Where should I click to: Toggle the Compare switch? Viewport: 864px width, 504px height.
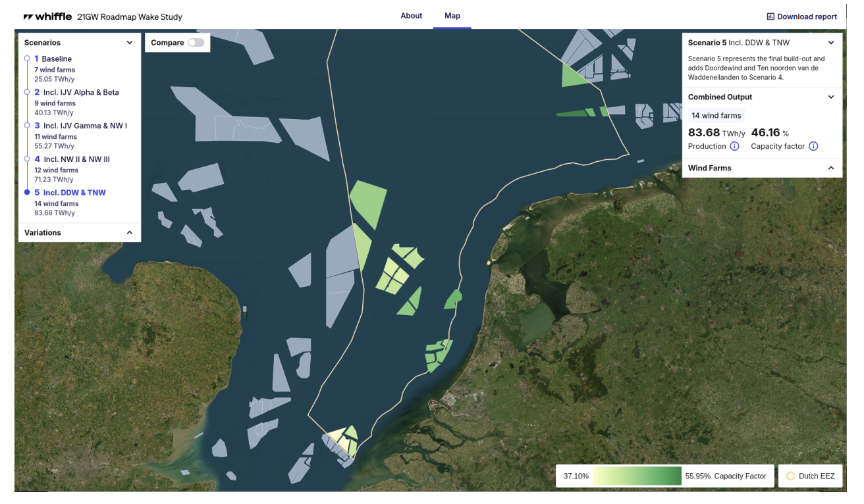click(196, 43)
